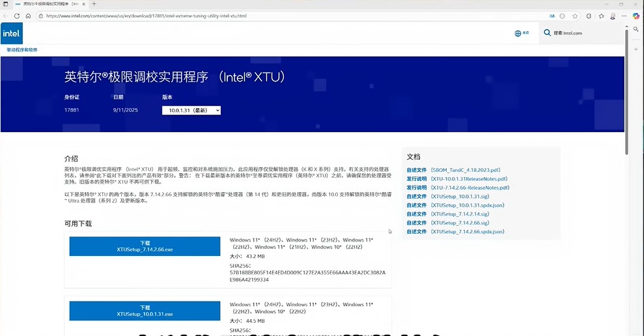Open a new browser tab
644x336 pixels.
coord(94,4)
